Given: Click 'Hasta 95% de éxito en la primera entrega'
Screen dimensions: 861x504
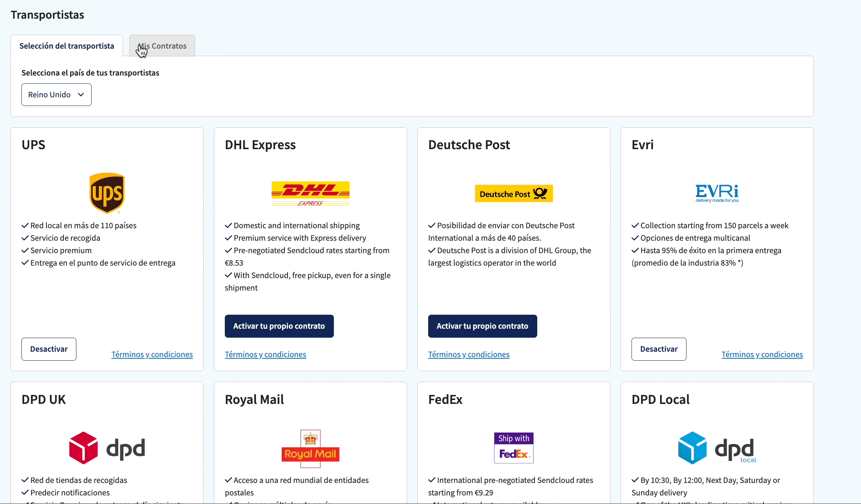Looking at the screenshot, I should pyautogui.click(x=711, y=250).
